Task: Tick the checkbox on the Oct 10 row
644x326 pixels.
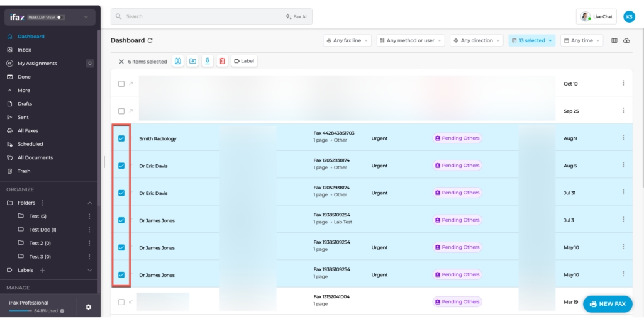Action: (x=121, y=84)
